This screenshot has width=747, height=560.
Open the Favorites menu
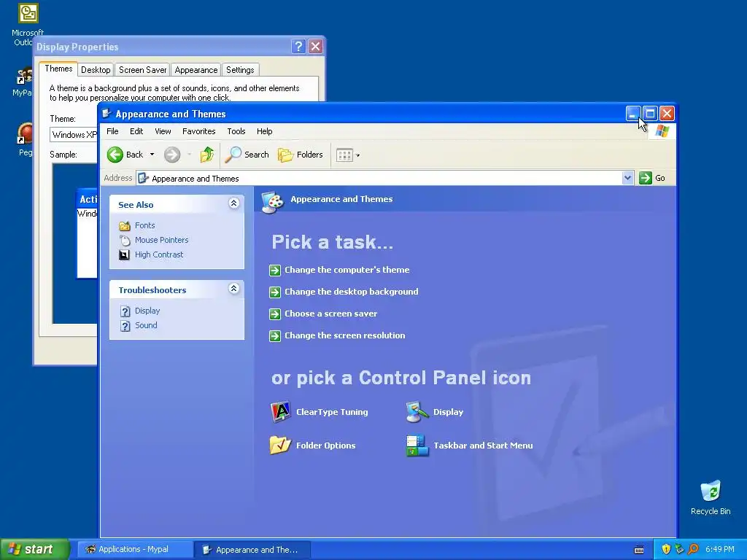[x=198, y=131]
